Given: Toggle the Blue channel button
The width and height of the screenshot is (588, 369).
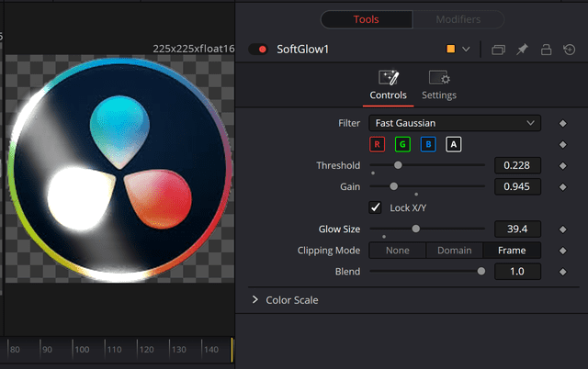Looking at the screenshot, I should (428, 145).
